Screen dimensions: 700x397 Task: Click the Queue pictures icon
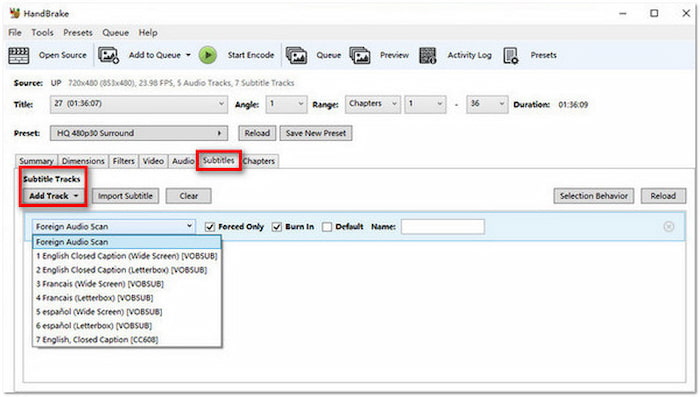(x=296, y=55)
